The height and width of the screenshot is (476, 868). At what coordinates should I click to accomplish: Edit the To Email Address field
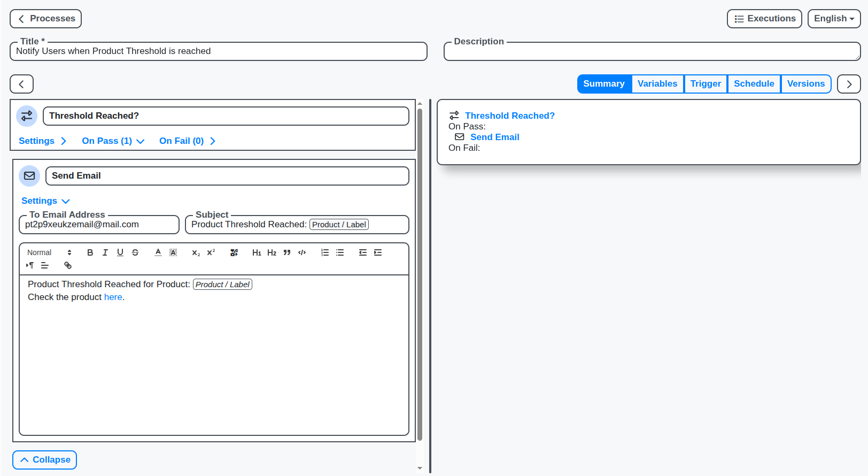[x=99, y=225]
